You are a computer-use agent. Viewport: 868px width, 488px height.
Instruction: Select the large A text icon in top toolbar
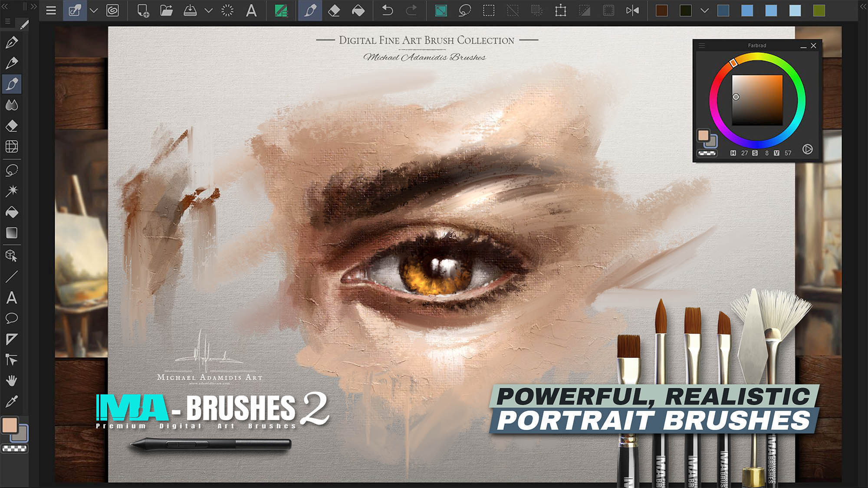pos(251,10)
